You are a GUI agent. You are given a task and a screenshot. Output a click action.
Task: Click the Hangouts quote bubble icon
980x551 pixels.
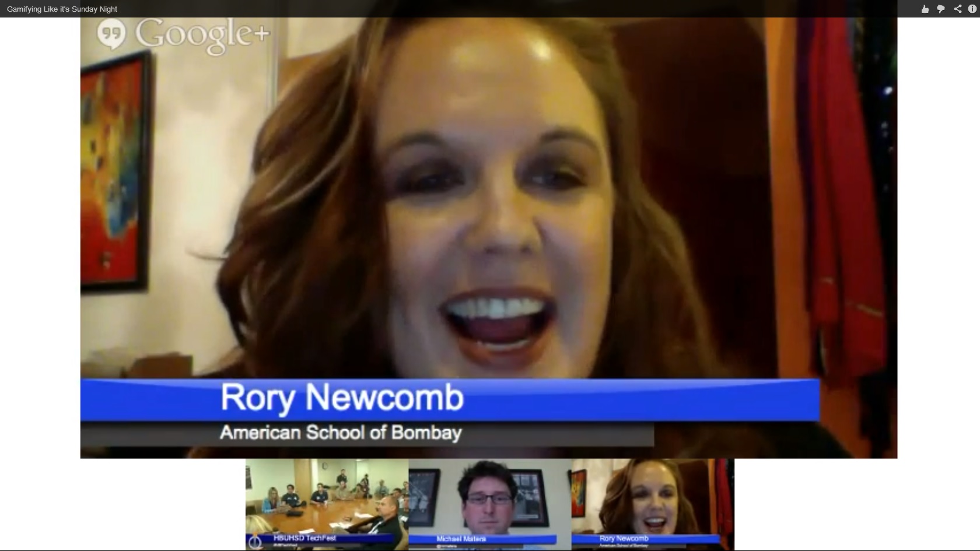(x=111, y=34)
